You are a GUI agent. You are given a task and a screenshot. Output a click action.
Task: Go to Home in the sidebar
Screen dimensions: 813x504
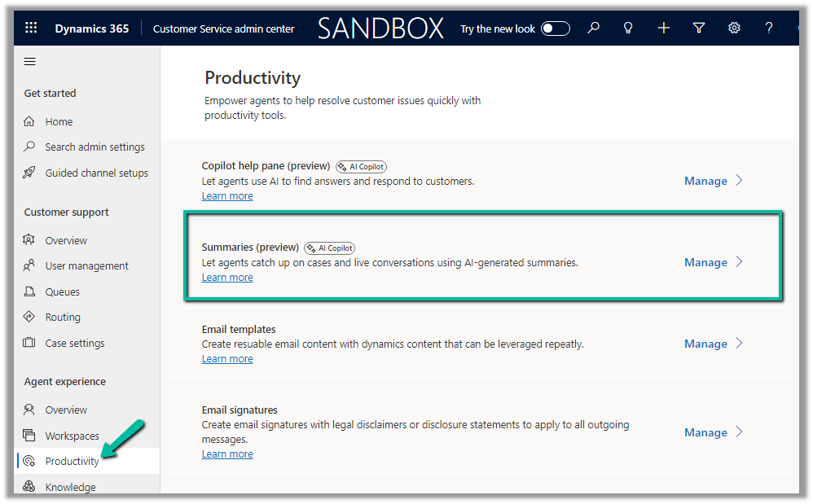tap(59, 121)
